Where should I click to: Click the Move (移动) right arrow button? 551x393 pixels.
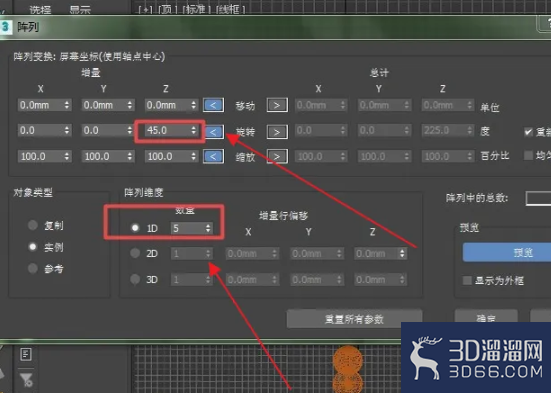point(277,105)
